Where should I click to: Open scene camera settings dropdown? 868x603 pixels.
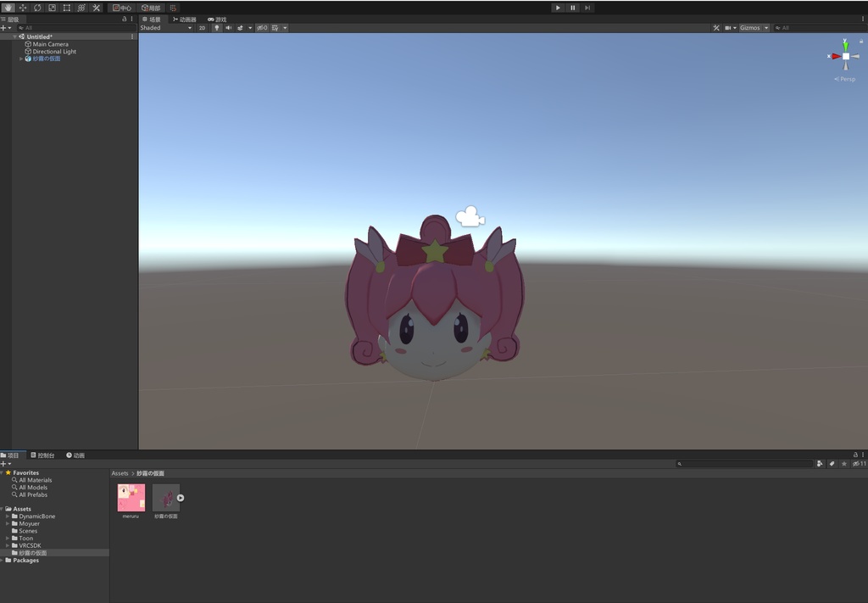[731, 28]
